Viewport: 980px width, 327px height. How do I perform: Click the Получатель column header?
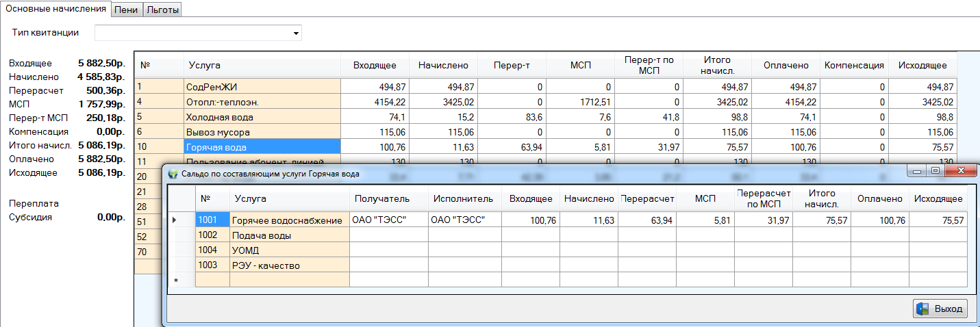(381, 198)
